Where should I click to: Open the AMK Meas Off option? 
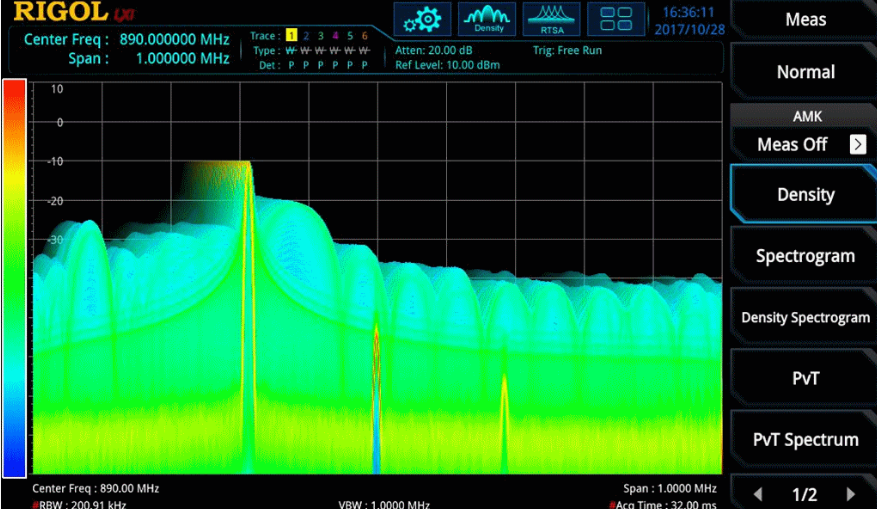point(792,144)
